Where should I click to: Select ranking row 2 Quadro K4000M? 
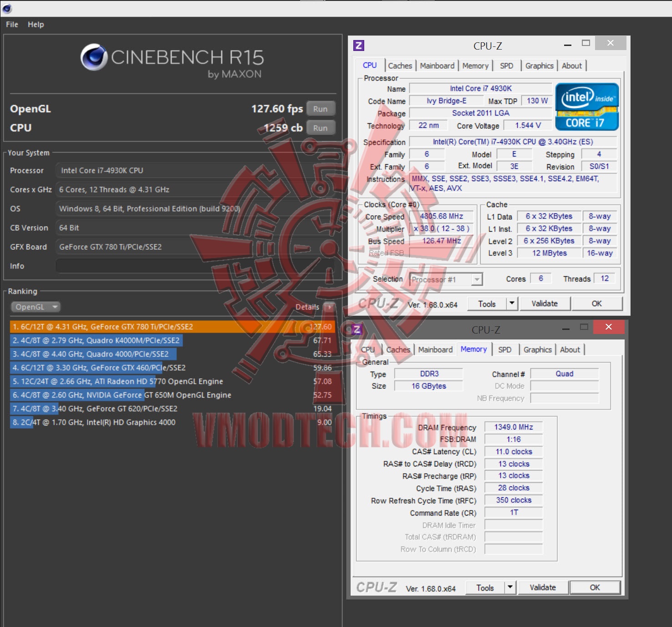(173, 340)
